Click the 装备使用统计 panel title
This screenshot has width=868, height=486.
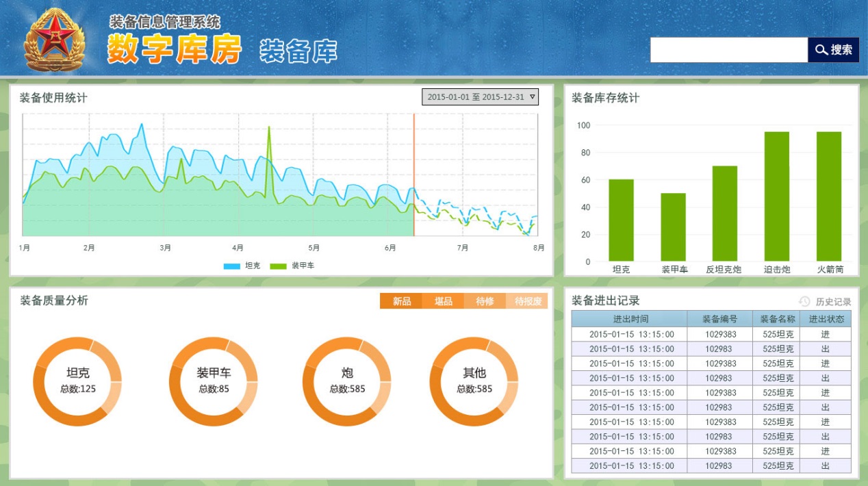(53, 98)
